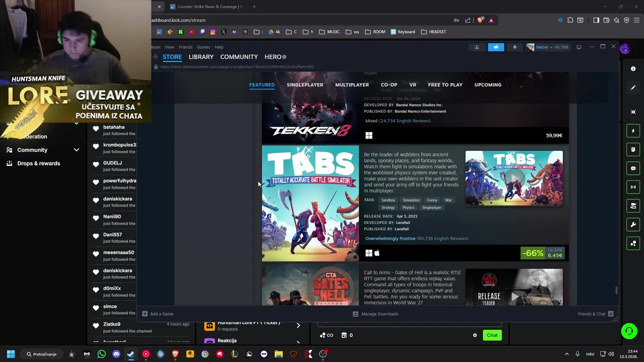The width and height of the screenshot is (644, 362).
Task: Open Steam announcements megaphone icon
Action: click(x=496, y=47)
